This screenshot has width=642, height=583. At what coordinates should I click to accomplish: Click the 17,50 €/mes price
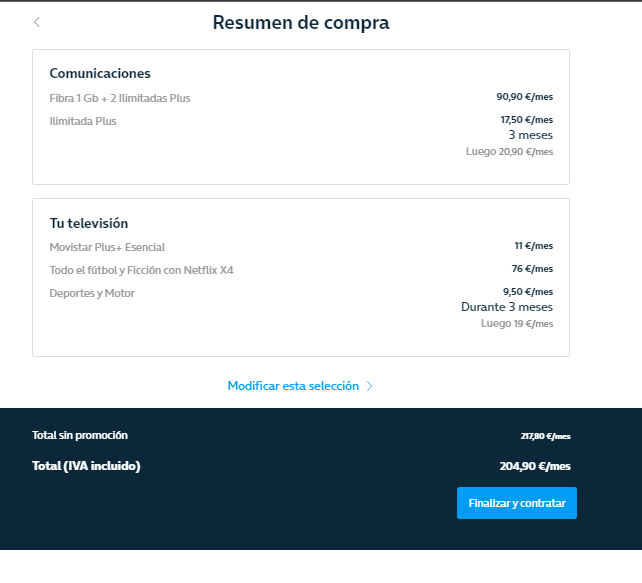coord(527,120)
